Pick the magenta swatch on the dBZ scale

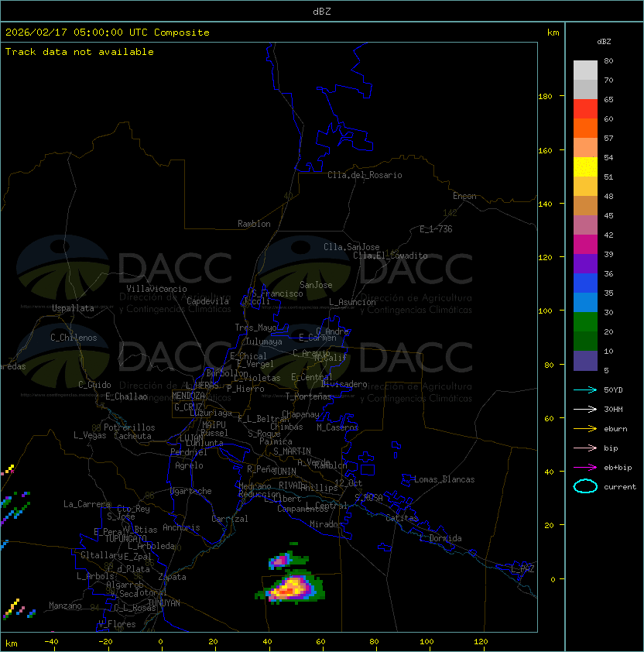pyautogui.click(x=585, y=245)
